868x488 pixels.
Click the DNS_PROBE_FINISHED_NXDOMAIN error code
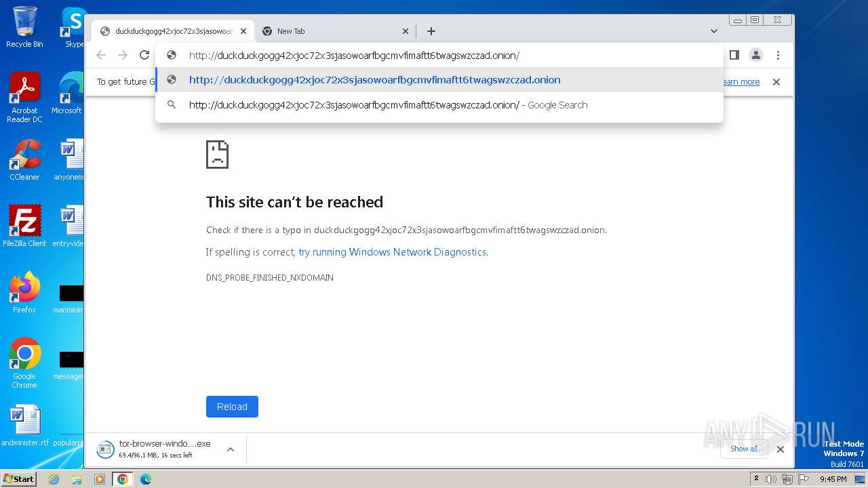270,278
